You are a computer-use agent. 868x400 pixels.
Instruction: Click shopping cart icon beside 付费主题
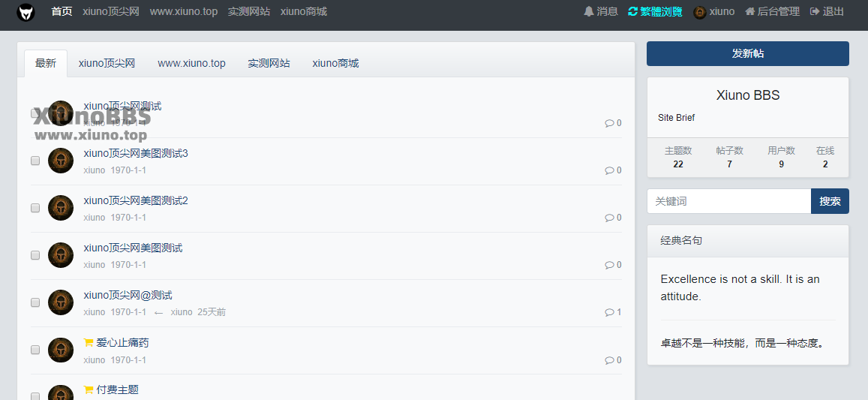click(88, 390)
